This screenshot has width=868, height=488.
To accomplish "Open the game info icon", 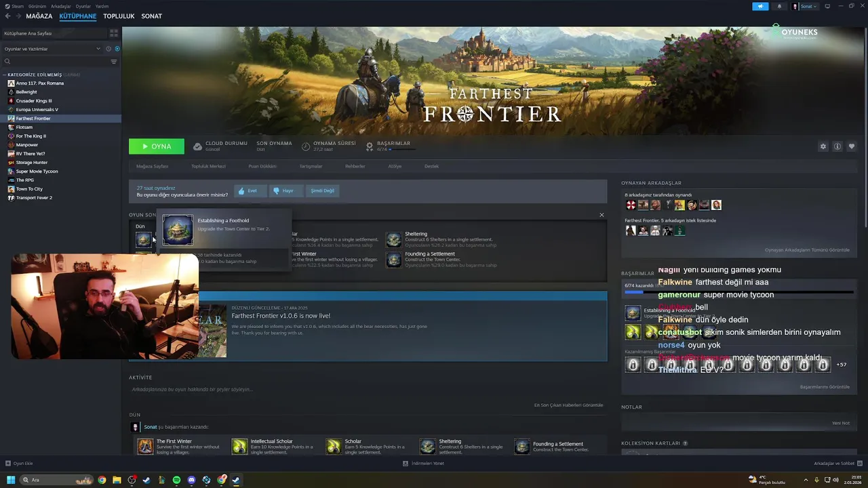I will (837, 146).
